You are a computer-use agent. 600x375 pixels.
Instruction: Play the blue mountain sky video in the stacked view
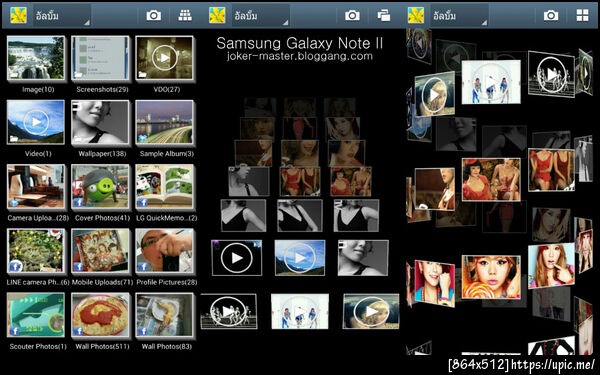click(300, 258)
